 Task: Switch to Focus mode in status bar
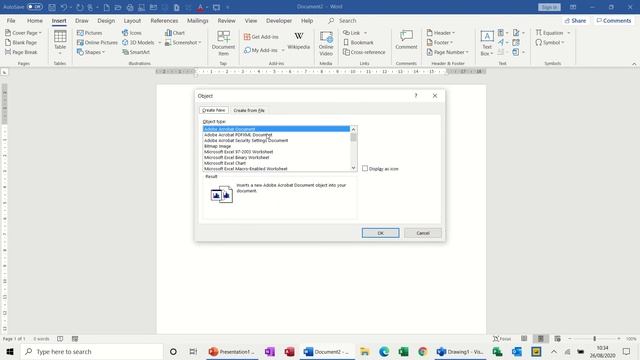tap(502, 339)
